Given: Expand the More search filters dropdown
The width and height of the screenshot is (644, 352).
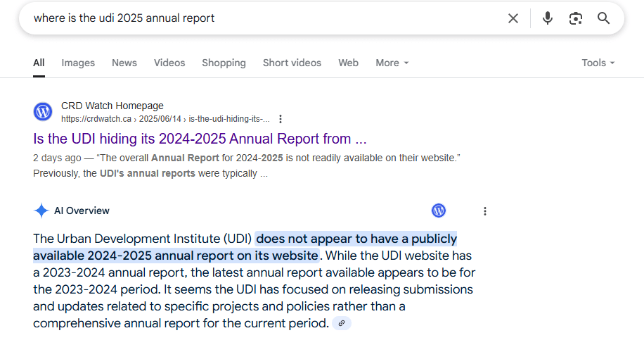Looking at the screenshot, I should pyautogui.click(x=392, y=63).
